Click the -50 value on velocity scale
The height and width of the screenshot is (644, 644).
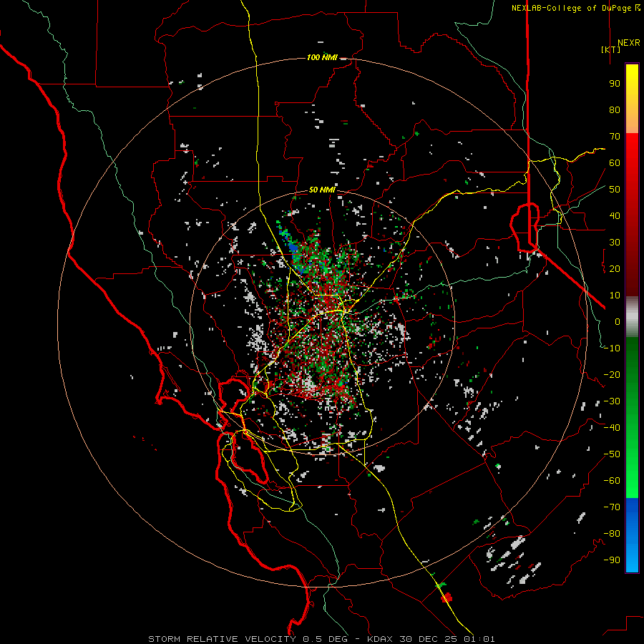pos(612,454)
